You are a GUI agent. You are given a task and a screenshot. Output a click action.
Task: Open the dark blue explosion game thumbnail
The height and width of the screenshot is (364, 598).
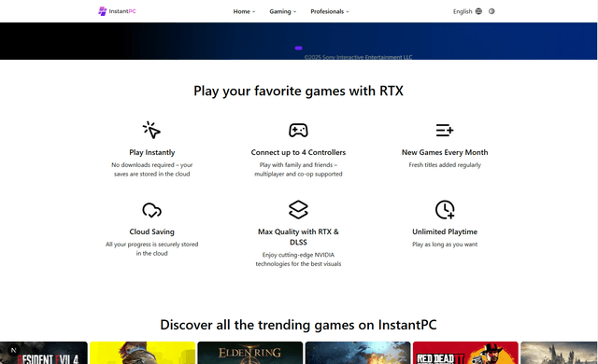pyautogui.click(x=358, y=353)
